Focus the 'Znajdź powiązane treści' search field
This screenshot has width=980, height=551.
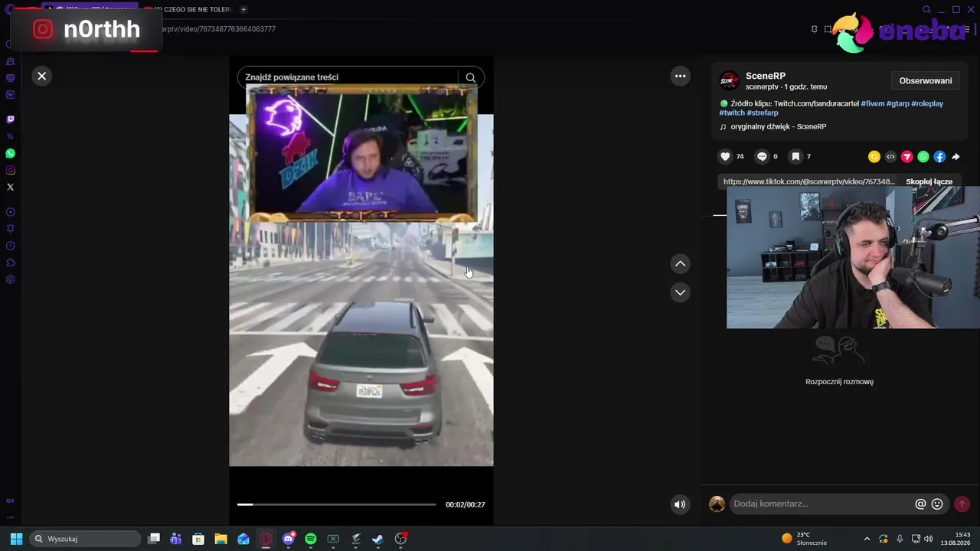pyautogui.click(x=348, y=77)
